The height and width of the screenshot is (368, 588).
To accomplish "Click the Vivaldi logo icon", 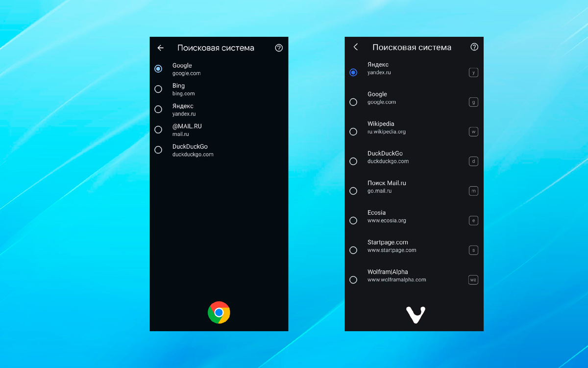I will (416, 315).
